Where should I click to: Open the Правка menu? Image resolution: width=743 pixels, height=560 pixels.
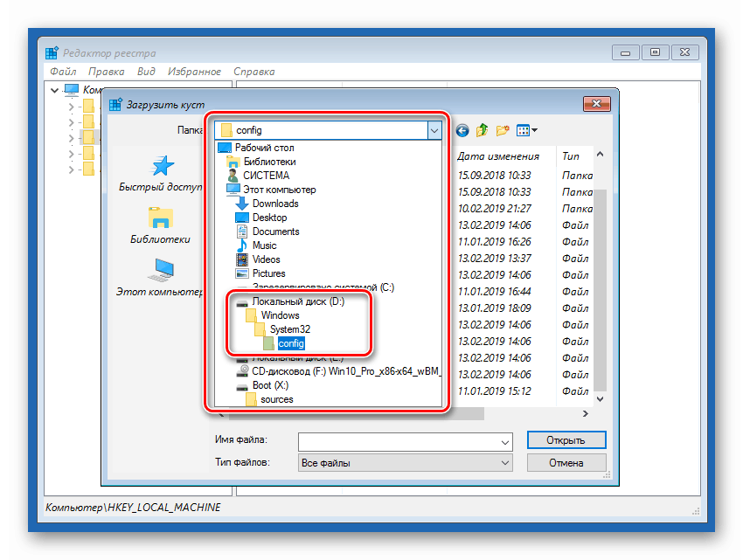click(x=106, y=72)
